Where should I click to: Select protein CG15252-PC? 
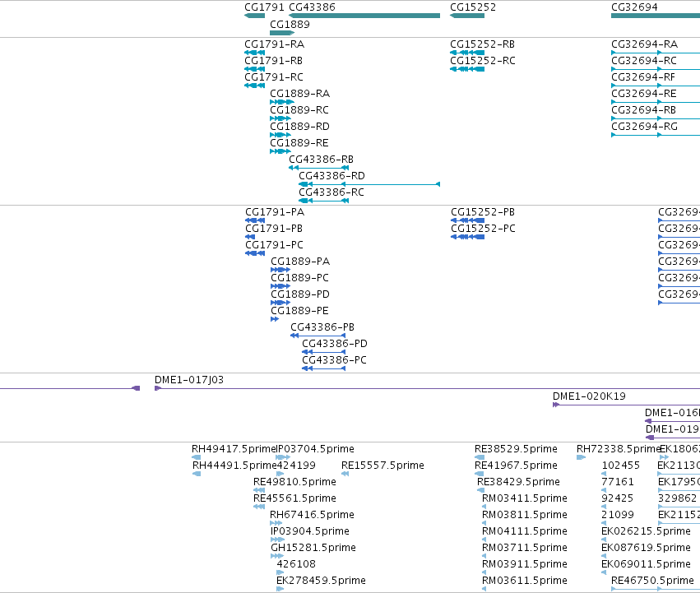point(483,229)
